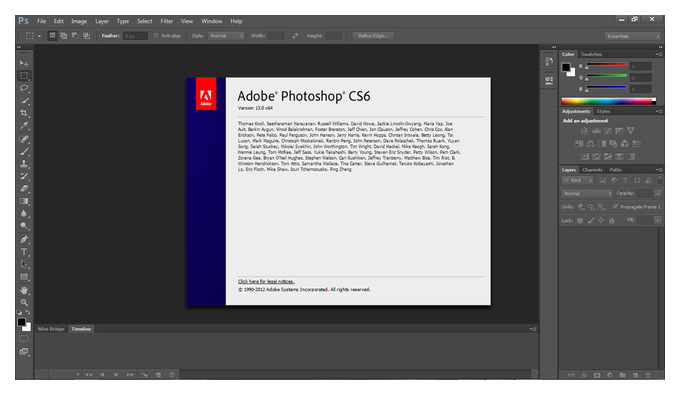Viewport: 680px width, 395px height.
Task: Select the Move tool
Action: tap(24, 63)
